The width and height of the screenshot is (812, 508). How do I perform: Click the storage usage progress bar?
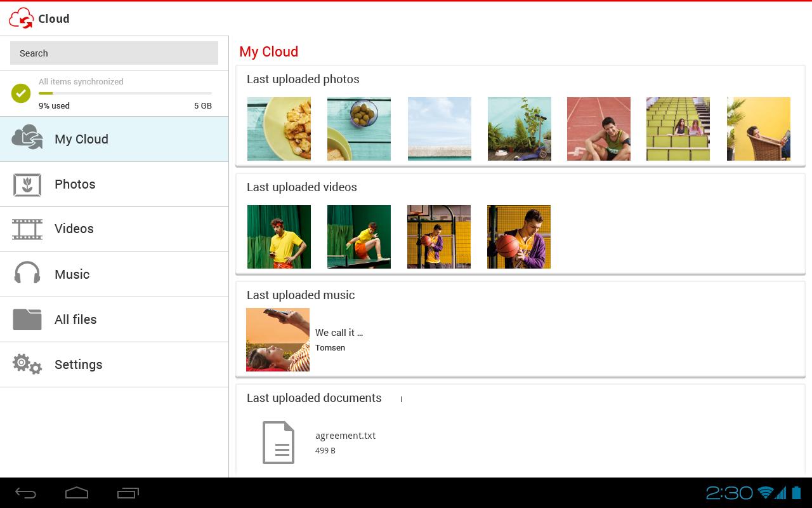125,93
